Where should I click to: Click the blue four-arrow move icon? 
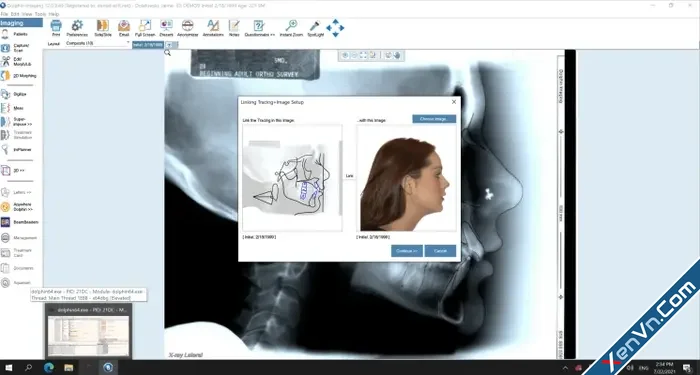tap(335, 28)
